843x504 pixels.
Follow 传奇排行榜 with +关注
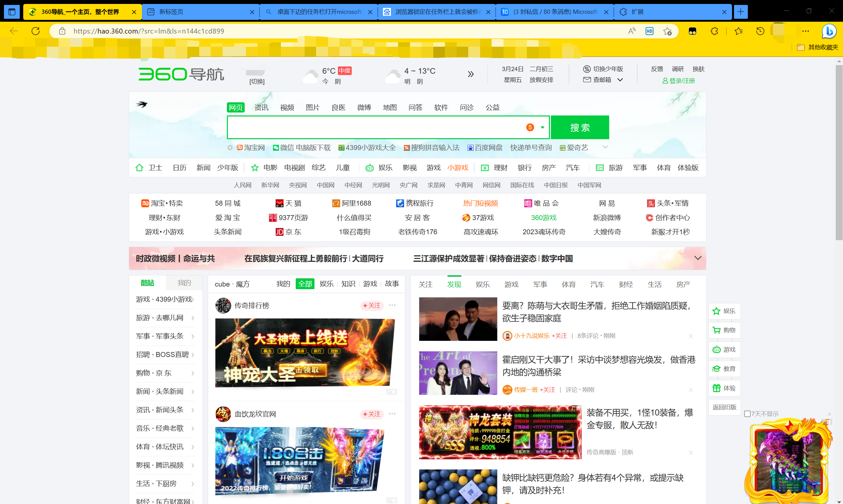(x=372, y=305)
